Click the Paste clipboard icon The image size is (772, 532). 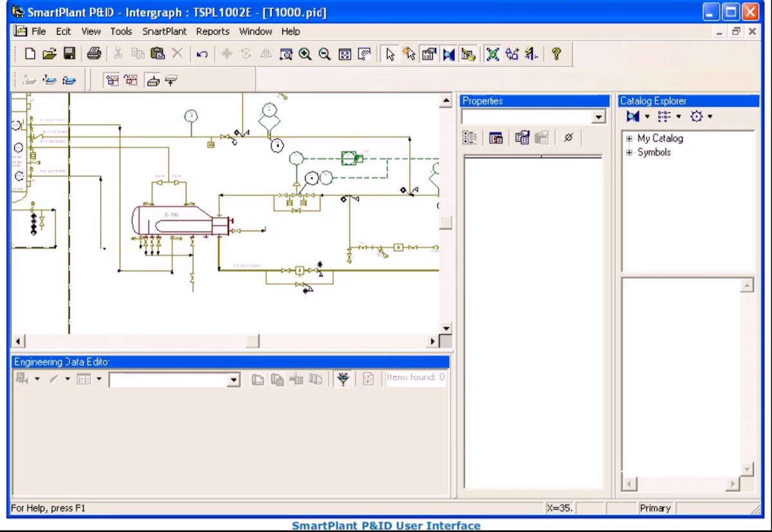coord(158,54)
